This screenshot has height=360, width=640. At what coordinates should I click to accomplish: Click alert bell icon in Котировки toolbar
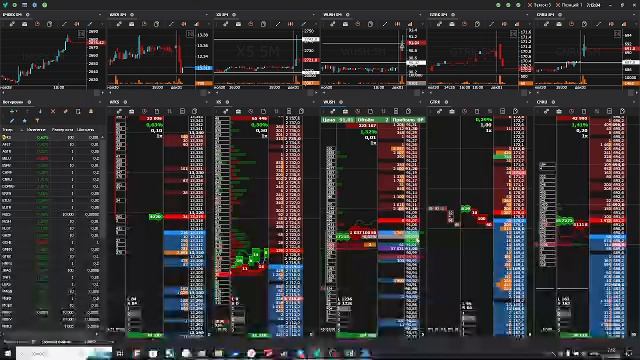point(91,111)
